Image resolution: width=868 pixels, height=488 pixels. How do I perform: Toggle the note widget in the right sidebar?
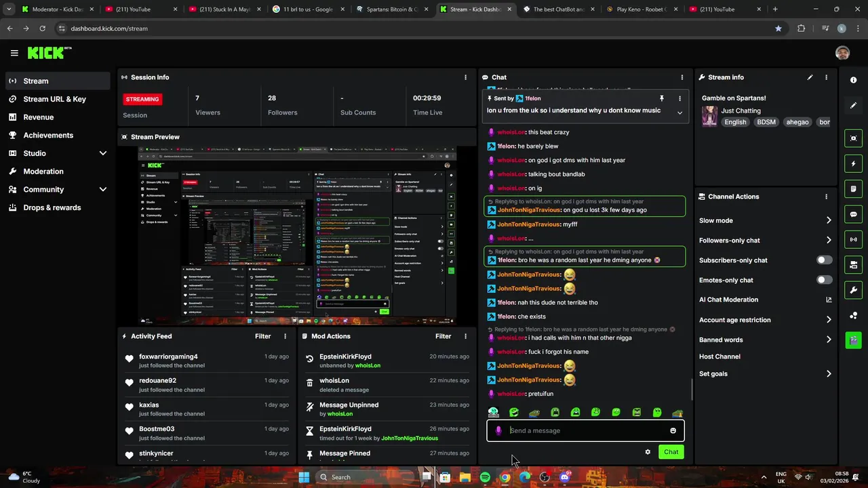pos(853,188)
